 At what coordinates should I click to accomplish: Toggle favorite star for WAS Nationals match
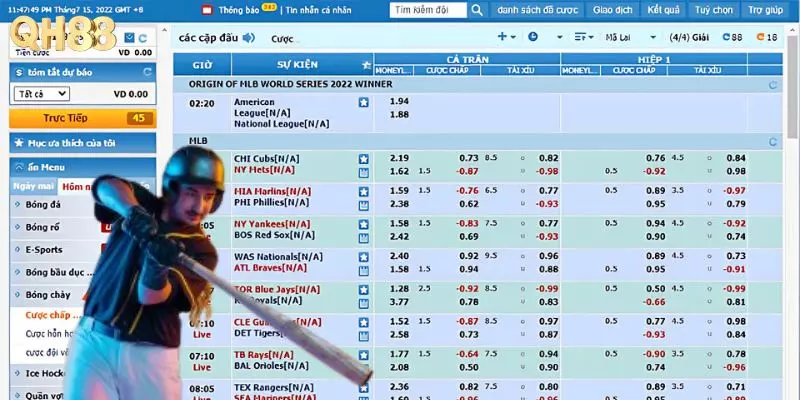click(364, 255)
